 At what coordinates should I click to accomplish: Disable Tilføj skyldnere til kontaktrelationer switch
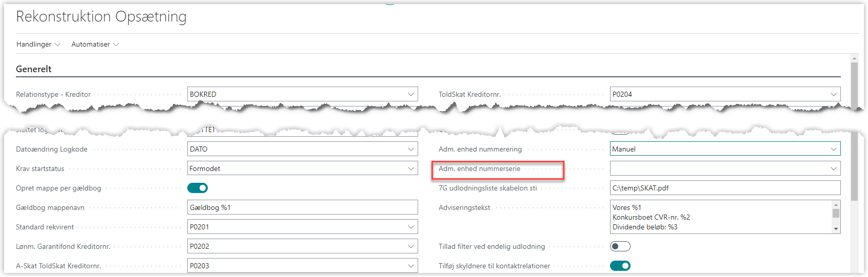pyautogui.click(x=620, y=266)
